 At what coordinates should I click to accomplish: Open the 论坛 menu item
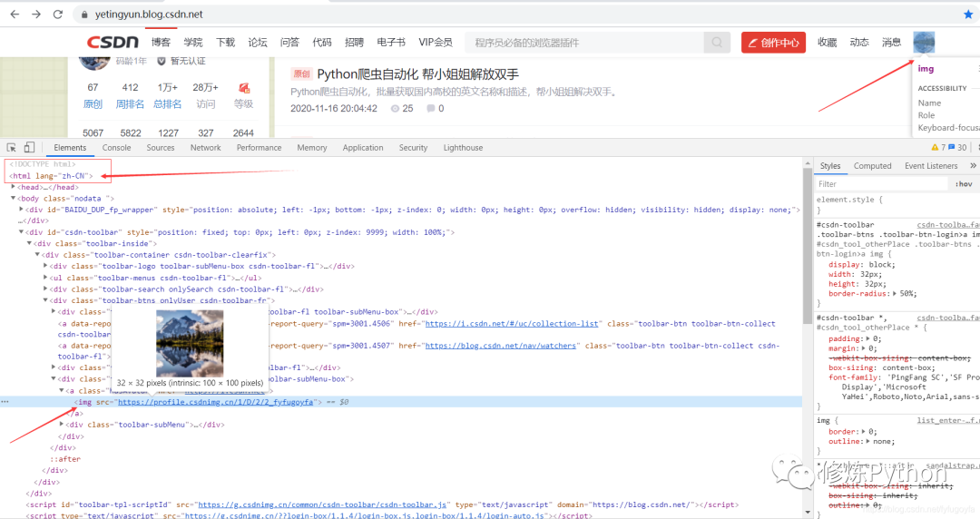[258, 42]
